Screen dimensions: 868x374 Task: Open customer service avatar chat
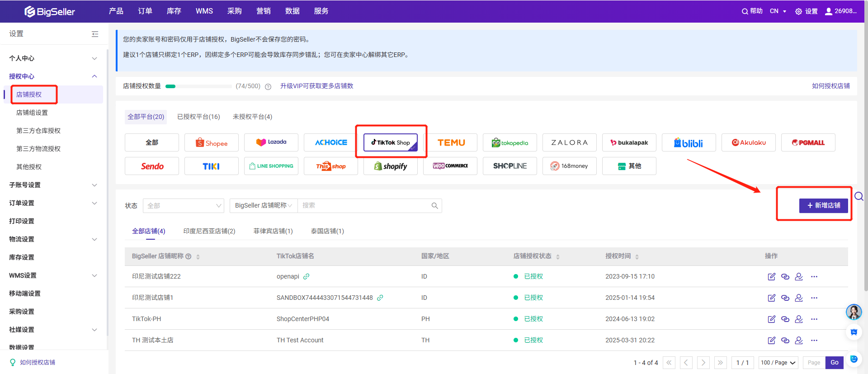(854, 312)
